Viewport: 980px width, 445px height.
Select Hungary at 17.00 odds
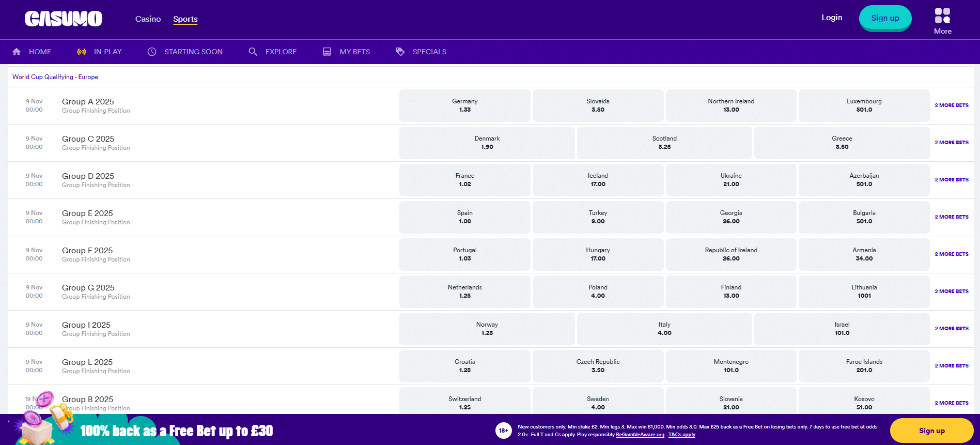pyautogui.click(x=598, y=254)
